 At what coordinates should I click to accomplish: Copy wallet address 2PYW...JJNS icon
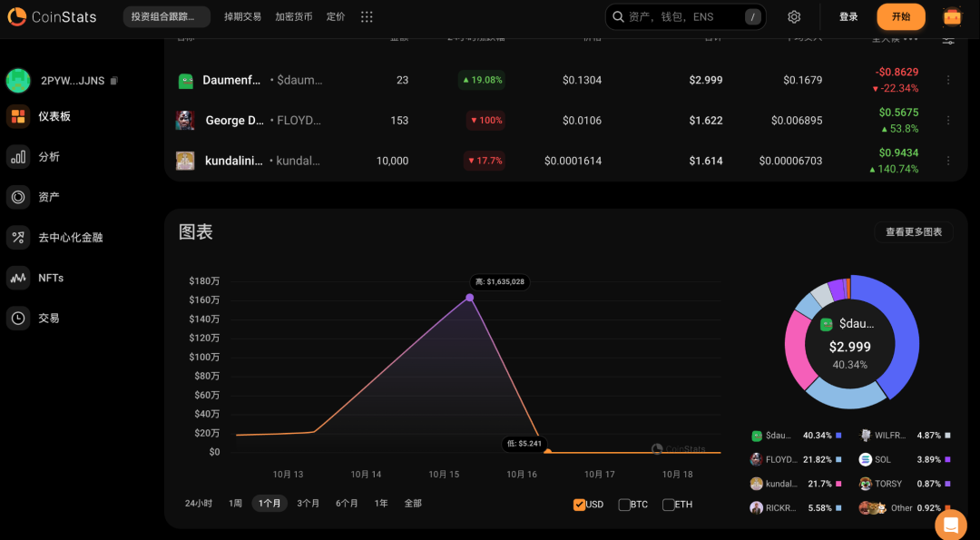coord(114,81)
